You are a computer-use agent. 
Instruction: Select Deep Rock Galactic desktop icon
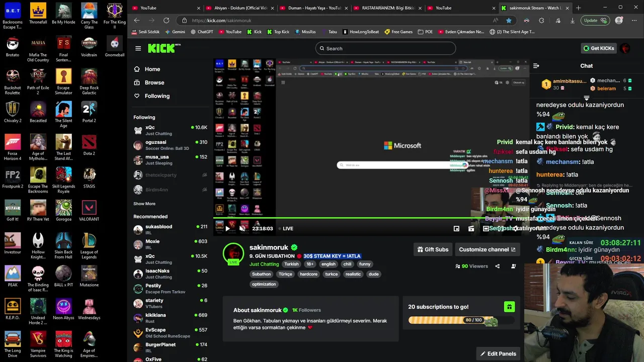point(89,81)
